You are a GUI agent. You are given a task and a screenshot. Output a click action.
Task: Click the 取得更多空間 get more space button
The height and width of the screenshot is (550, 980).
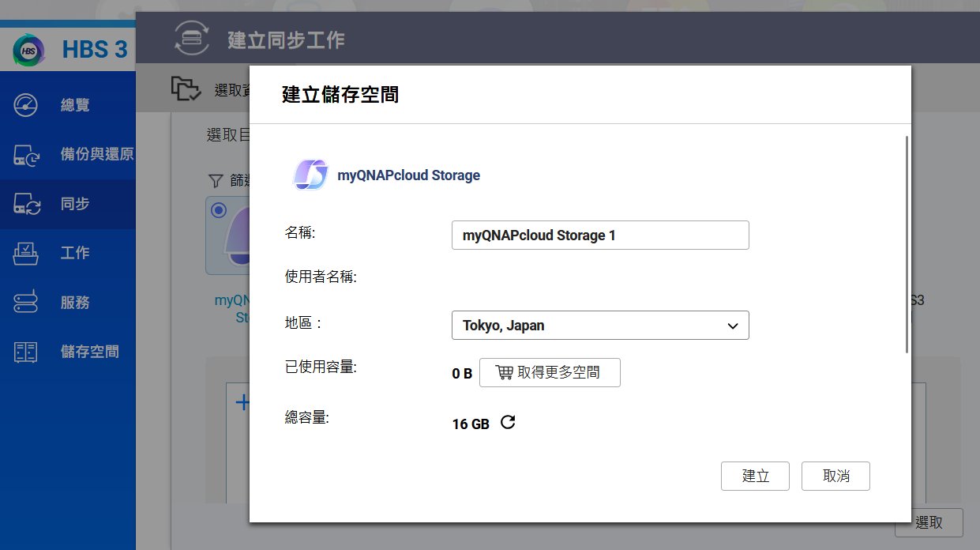click(x=550, y=373)
